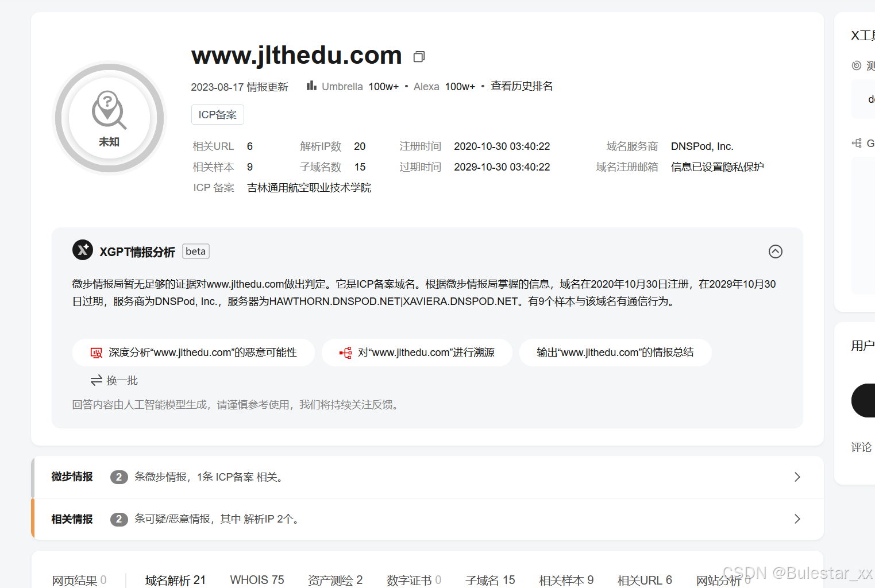Click 信息已设置隐私保护 email value

(718, 167)
